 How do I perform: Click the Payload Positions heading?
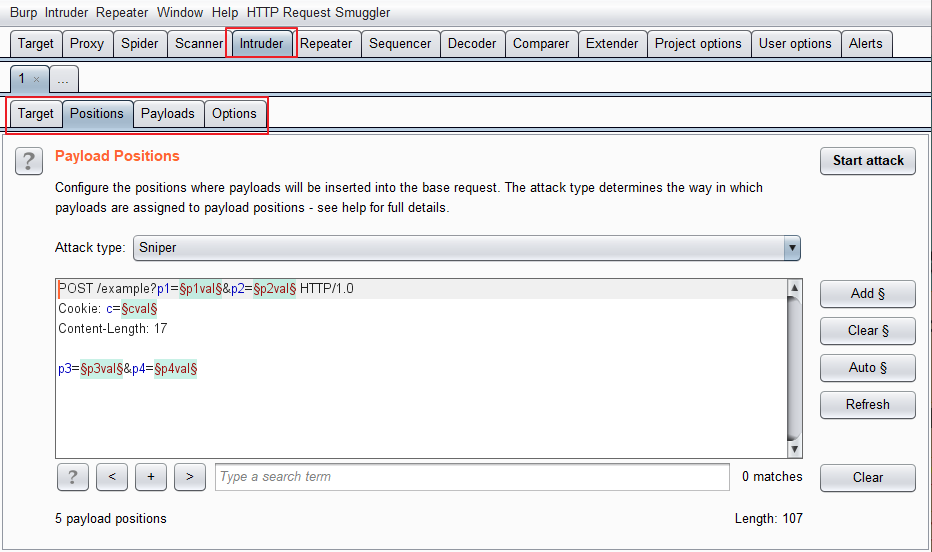117,156
